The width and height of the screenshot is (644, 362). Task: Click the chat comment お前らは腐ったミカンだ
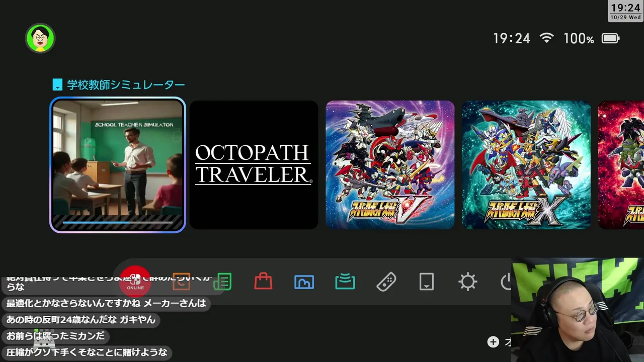(55, 335)
